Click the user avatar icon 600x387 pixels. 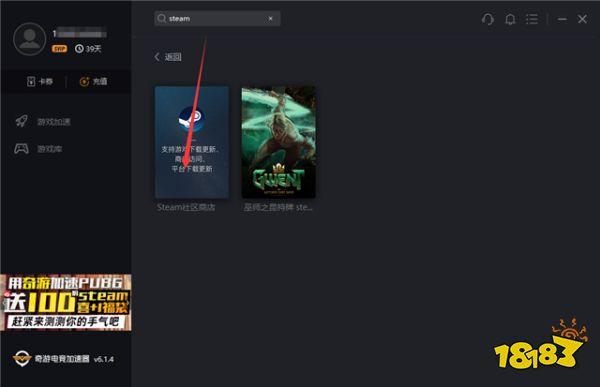click(x=29, y=39)
